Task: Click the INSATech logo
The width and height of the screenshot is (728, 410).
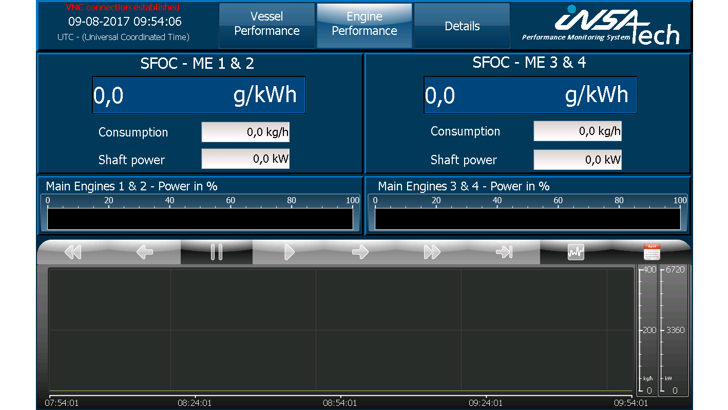Action: [601, 26]
